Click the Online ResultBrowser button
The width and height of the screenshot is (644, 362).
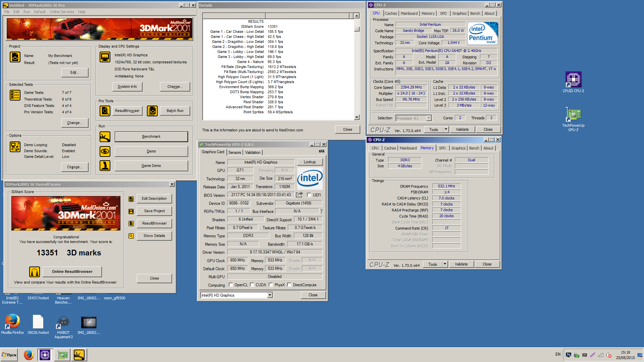click(x=72, y=272)
